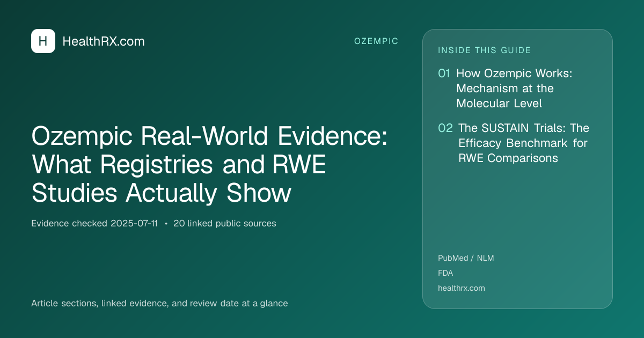Click the 'PubMed / NLM' source
644x338 pixels.
(466, 258)
